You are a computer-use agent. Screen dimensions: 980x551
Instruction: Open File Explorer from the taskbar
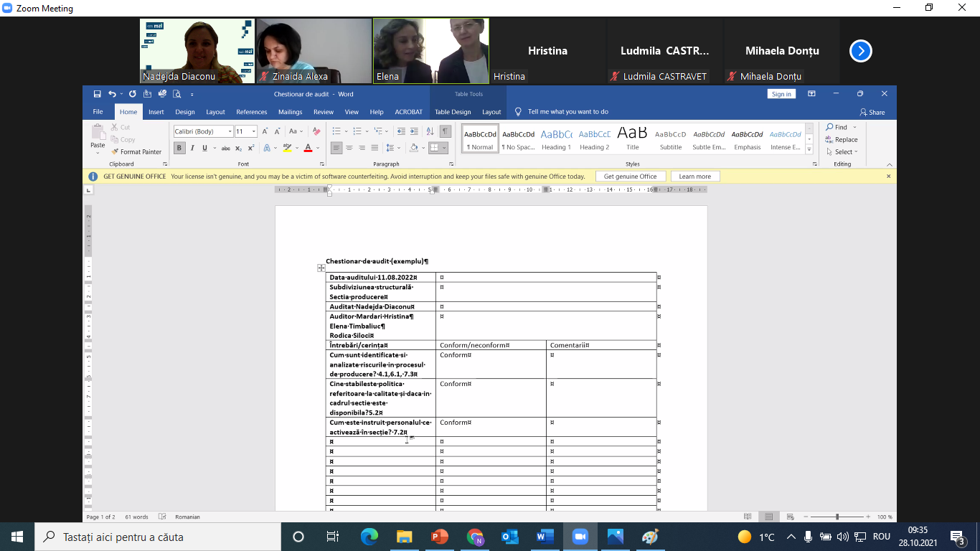[405, 537]
